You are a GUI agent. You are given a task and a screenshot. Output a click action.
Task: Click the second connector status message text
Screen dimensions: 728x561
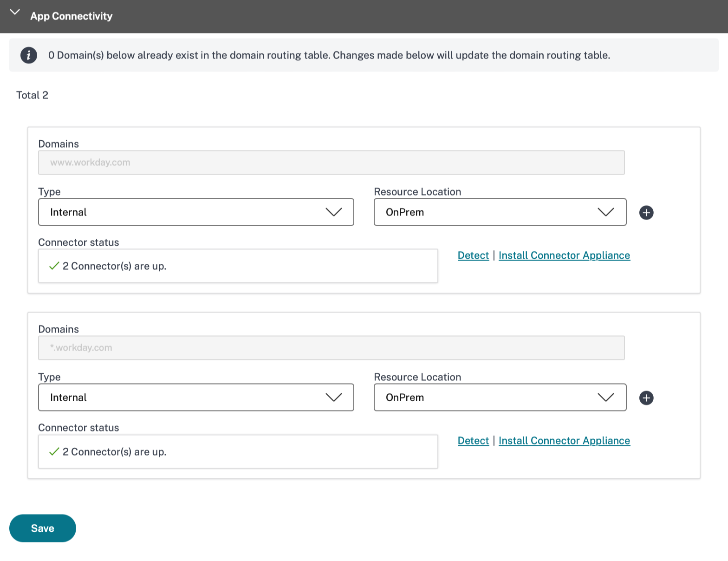[114, 452]
